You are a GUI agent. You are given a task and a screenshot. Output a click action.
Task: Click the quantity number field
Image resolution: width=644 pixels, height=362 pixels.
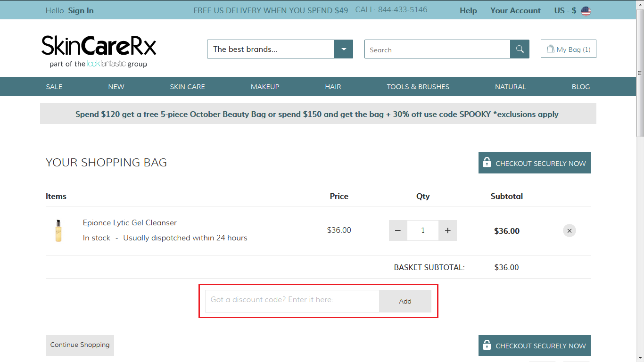pyautogui.click(x=423, y=230)
